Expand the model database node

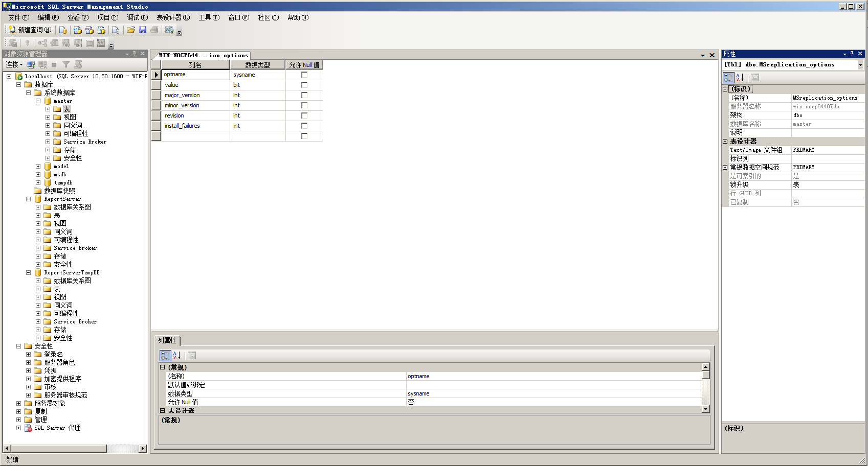(x=38, y=167)
